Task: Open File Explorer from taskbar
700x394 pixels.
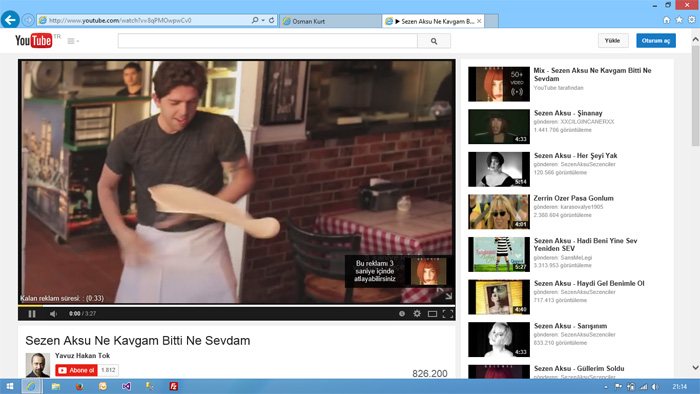Action: (x=56, y=386)
